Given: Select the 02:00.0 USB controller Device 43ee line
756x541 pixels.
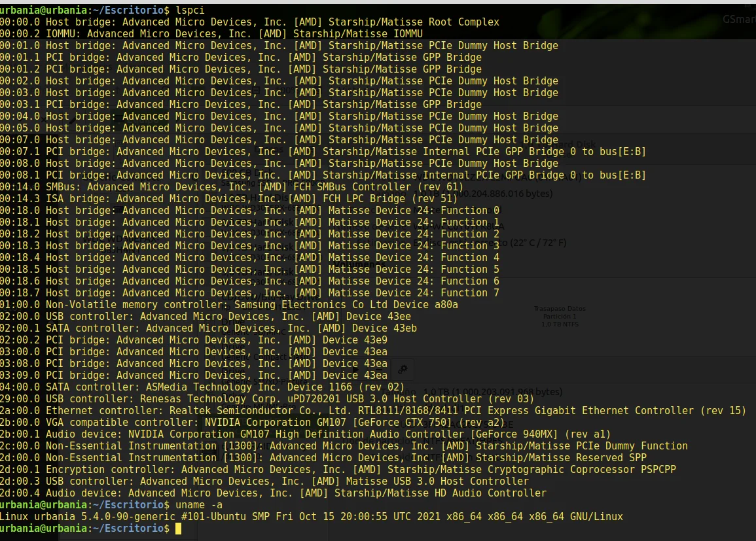Looking at the screenshot, I should click(x=206, y=317).
